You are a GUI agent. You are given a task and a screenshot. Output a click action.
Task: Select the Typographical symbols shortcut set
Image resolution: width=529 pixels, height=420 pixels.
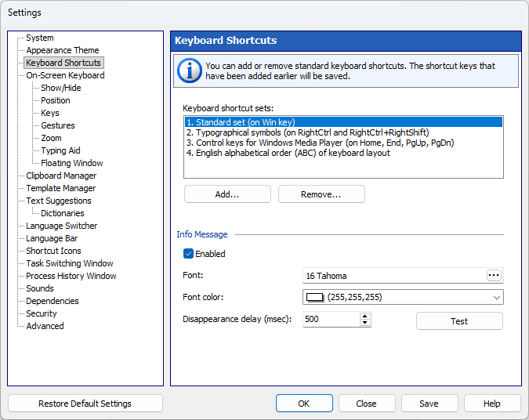[x=343, y=132]
